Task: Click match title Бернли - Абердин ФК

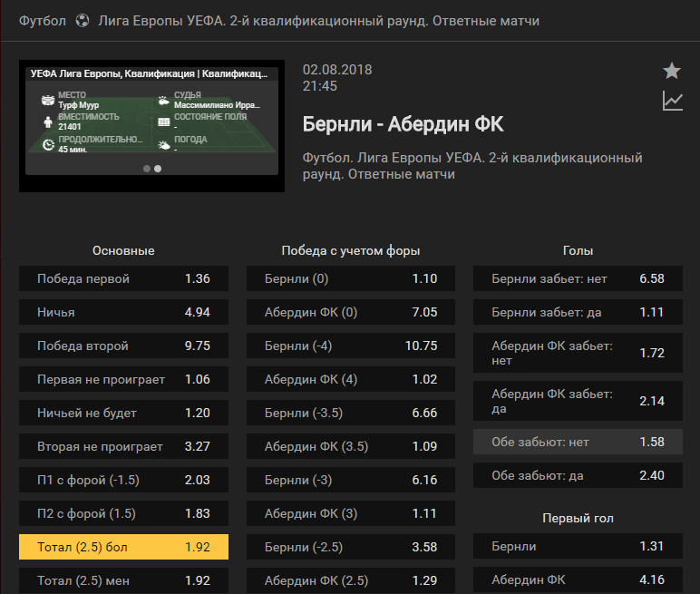Action: click(x=403, y=124)
